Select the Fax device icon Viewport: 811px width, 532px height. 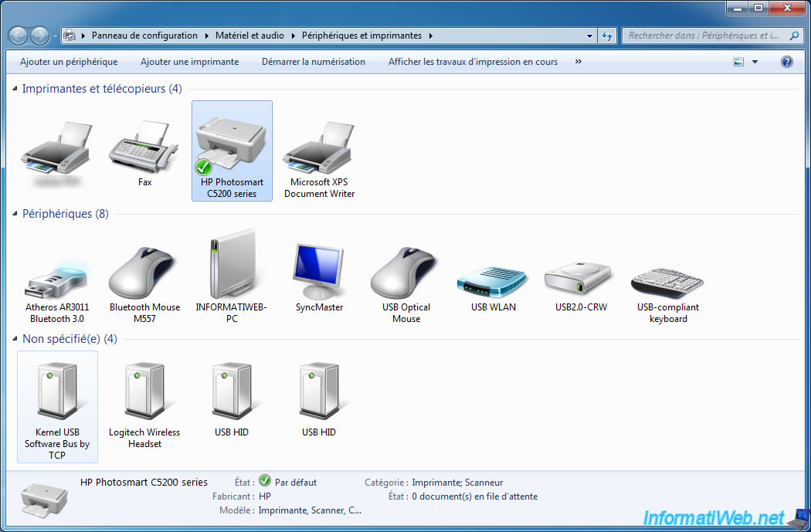pos(144,147)
